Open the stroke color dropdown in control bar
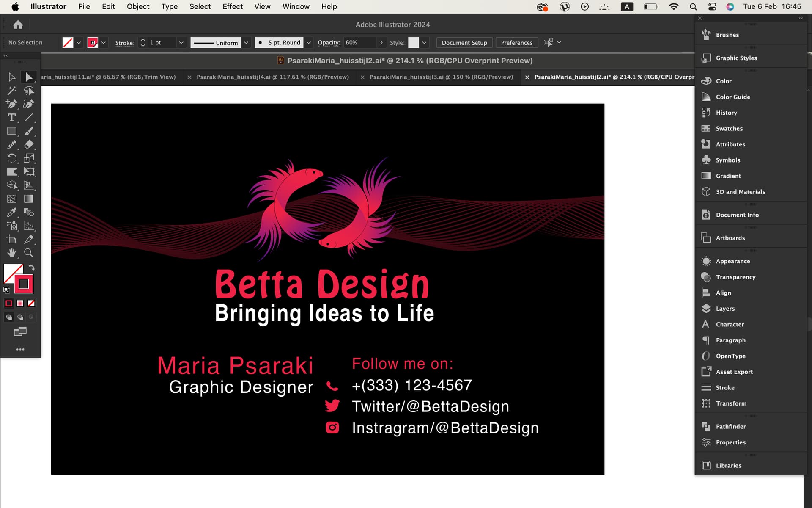The height and width of the screenshot is (508, 812). 104,43
